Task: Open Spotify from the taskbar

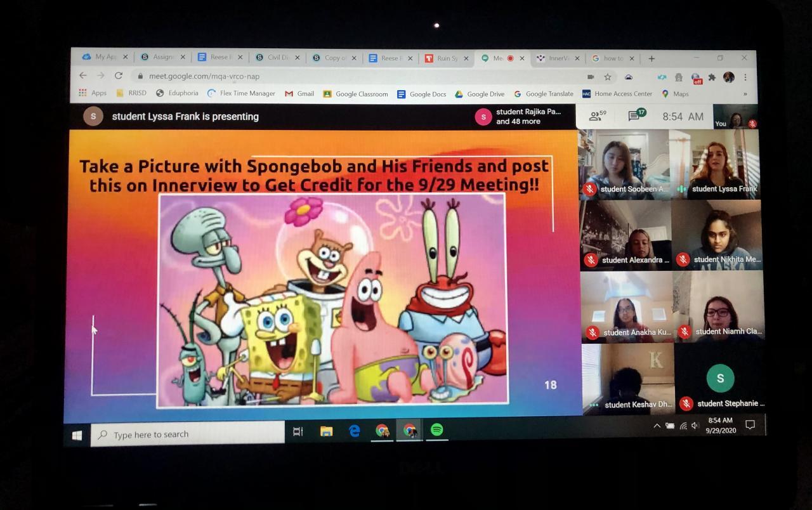Action: (437, 429)
